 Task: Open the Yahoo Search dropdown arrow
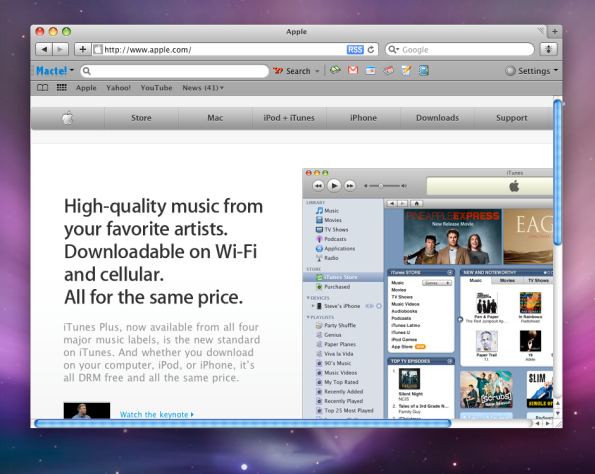[317, 71]
